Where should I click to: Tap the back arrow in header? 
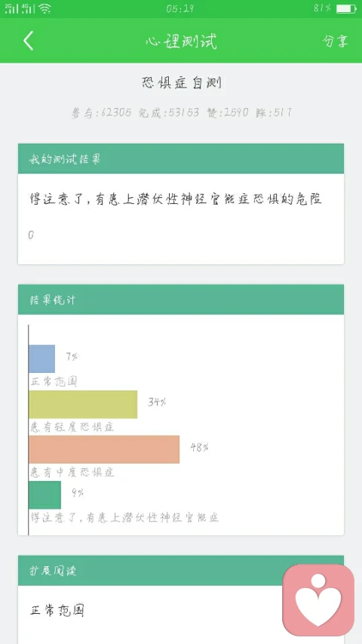(x=29, y=41)
